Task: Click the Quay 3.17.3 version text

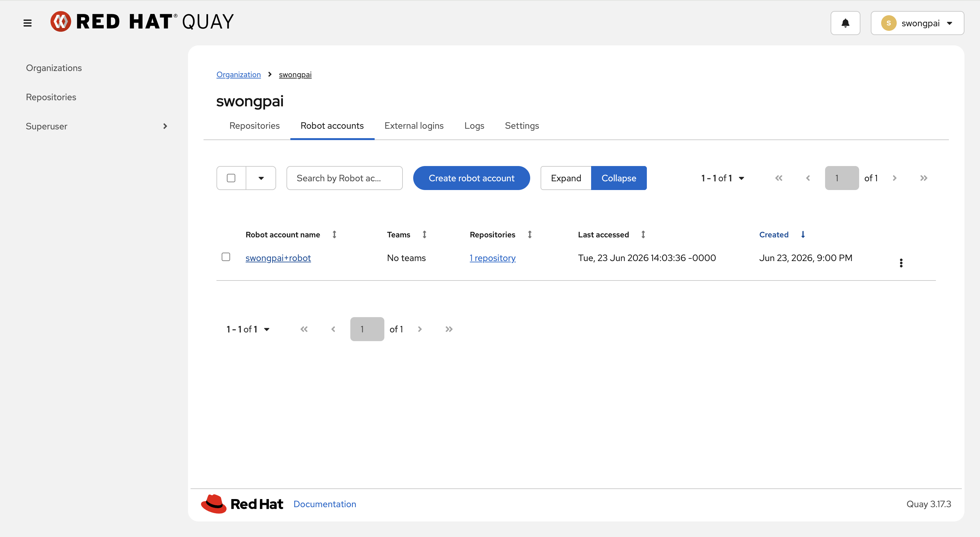Action: pos(928,504)
